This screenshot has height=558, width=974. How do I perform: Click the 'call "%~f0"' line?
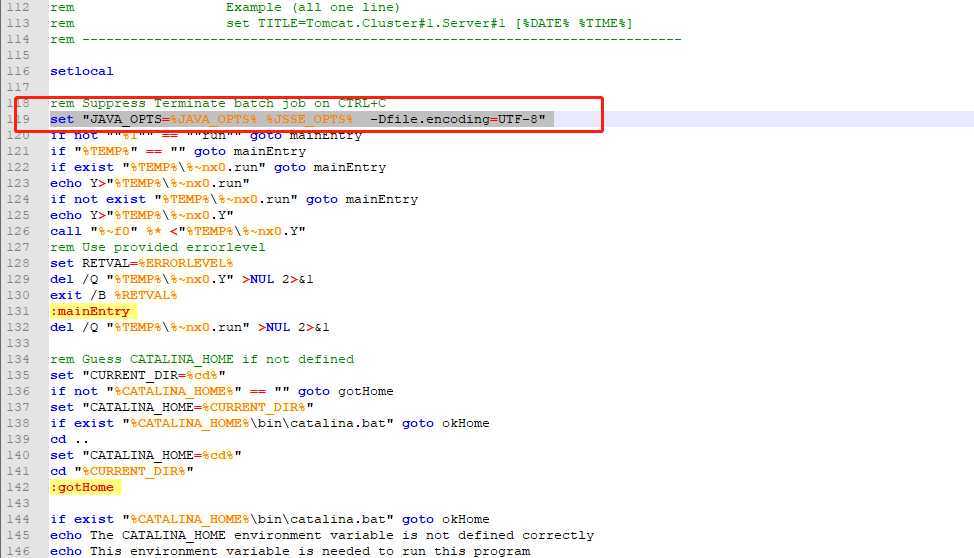pyautogui.click(x=178, y=231)
